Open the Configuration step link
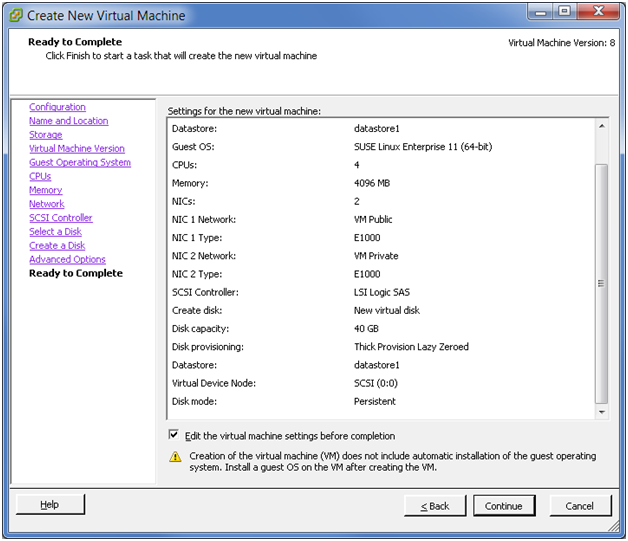This screenshot has height=541, width=628. tap(57, 107)
